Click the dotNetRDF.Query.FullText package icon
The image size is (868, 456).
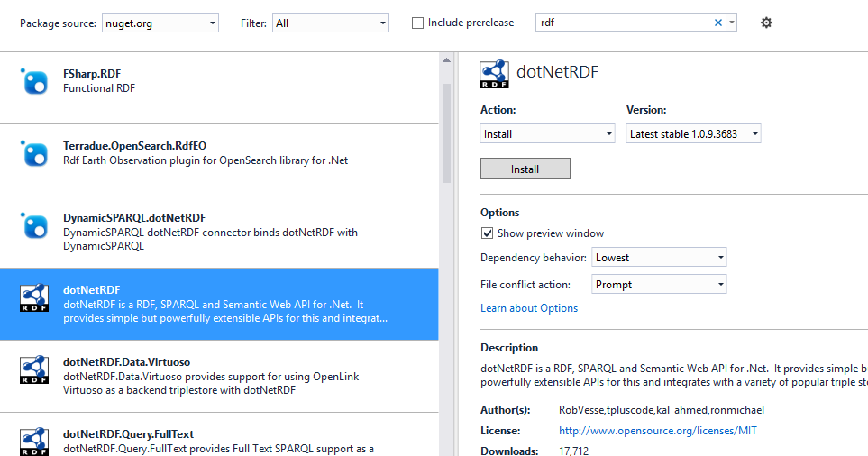point(34,439)
